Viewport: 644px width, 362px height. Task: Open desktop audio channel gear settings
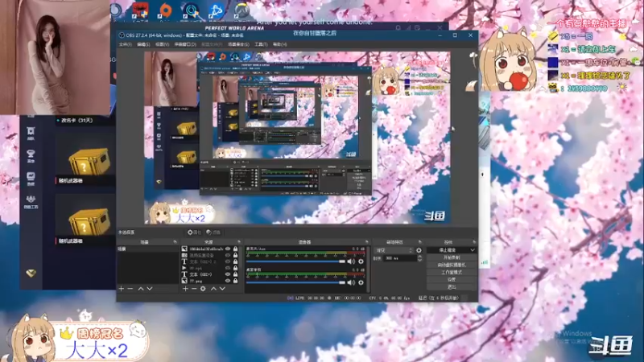(x=361, y=282)
